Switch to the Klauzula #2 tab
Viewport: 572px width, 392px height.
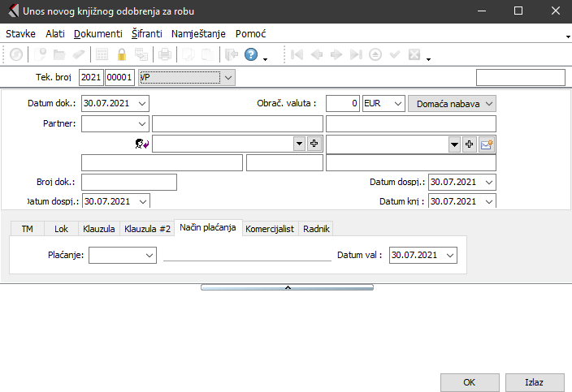(x=147, y=229)
